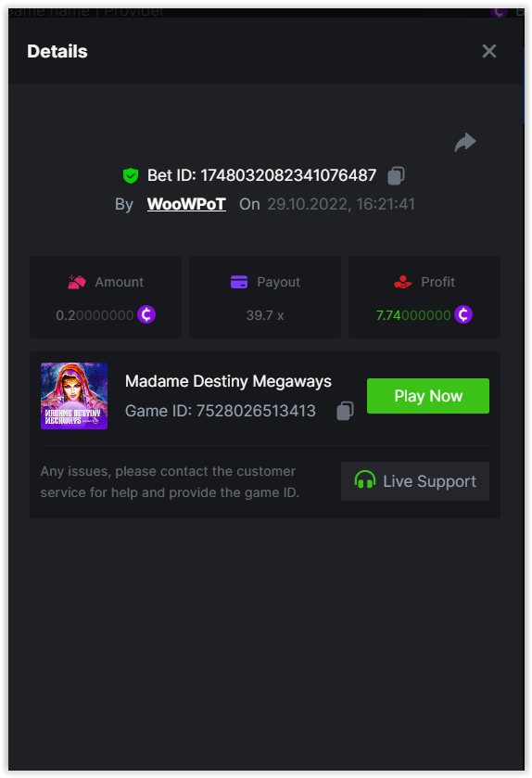Click the red Profit hand icon
Viewport: 532px width, 778px height.
402,282
